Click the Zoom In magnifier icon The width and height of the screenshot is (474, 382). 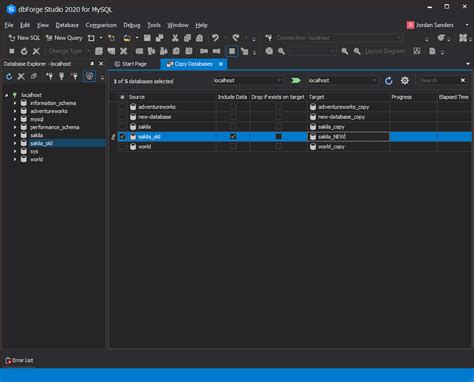coord(345,51)
